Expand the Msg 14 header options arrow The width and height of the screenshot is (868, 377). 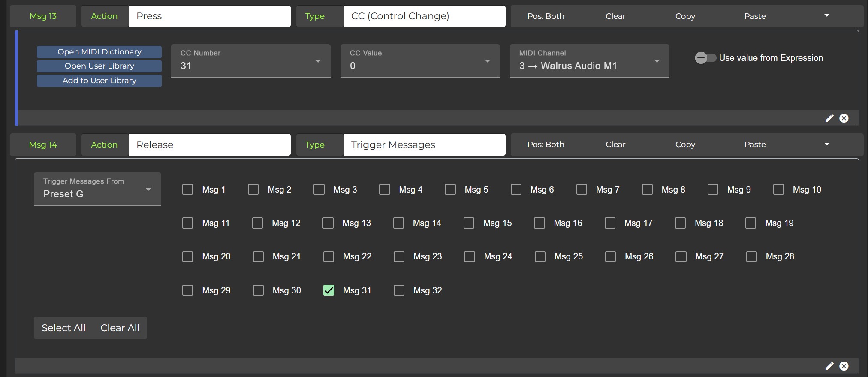click(x=826, y=145)
